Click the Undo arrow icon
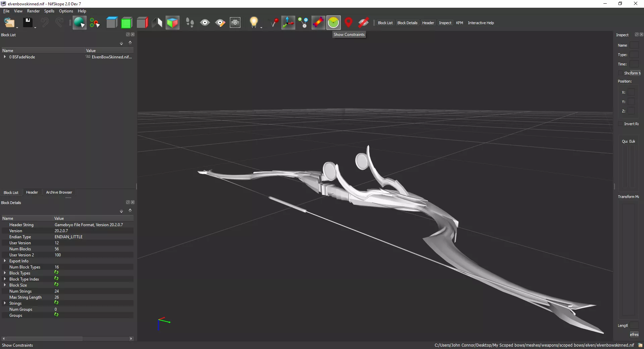Viewport: 644px width, 349px height. tap(44, 23)
